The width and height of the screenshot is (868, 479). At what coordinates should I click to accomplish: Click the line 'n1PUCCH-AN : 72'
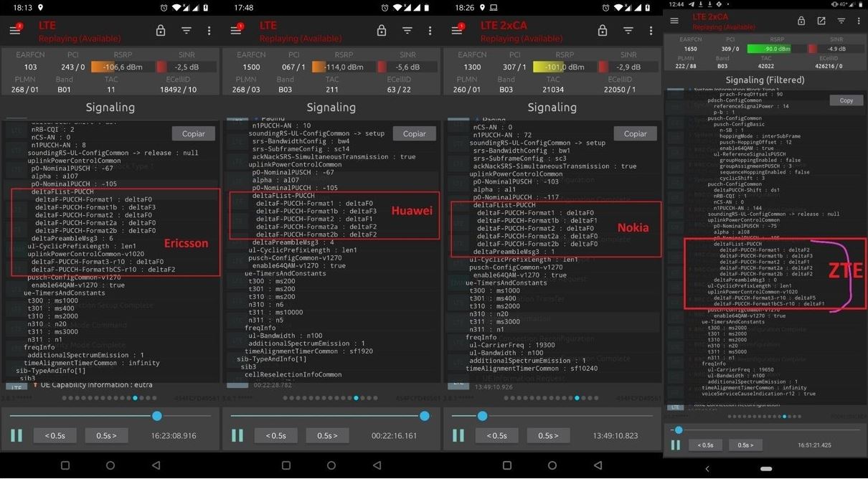click(502, 135)
